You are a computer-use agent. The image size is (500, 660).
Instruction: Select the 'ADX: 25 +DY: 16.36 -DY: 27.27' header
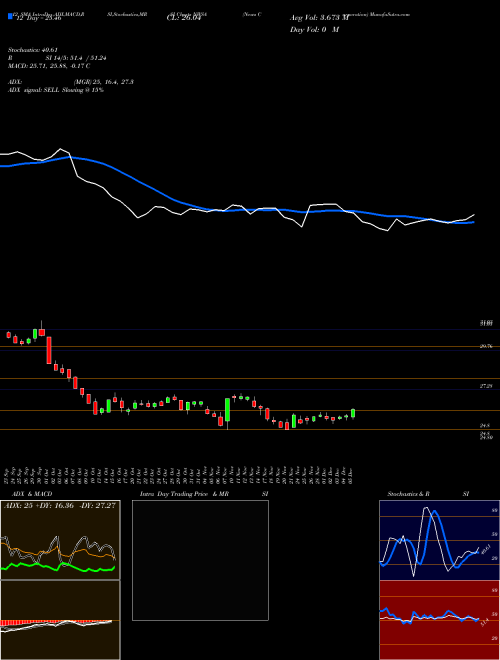click(x=59, y=506)
